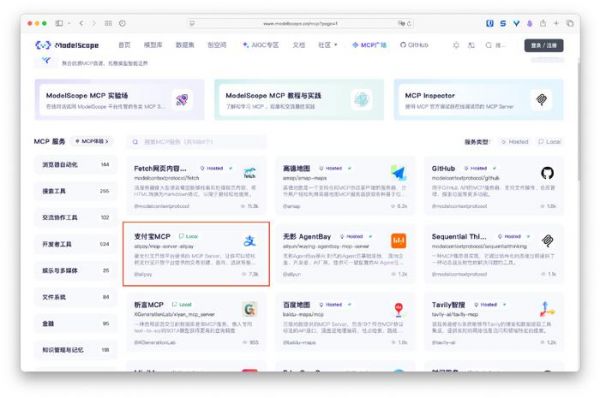
Task: Select the 金融 category
Action: tap(76, 324)
